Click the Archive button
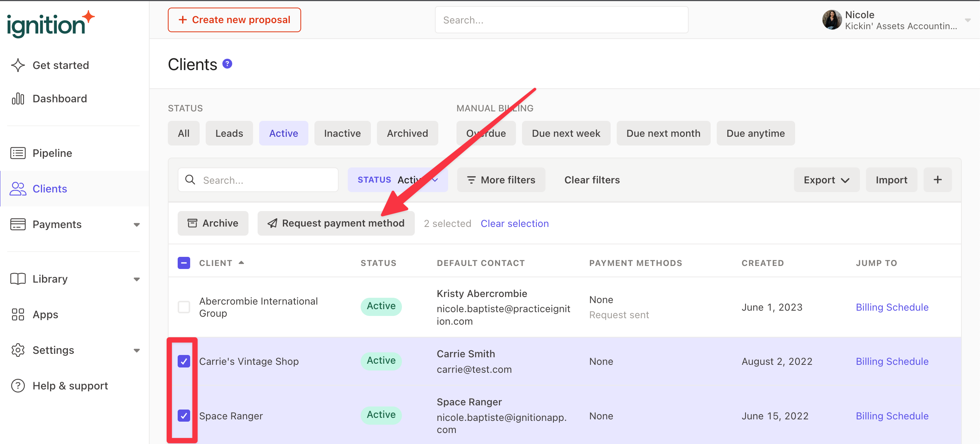 pos(213,223)
